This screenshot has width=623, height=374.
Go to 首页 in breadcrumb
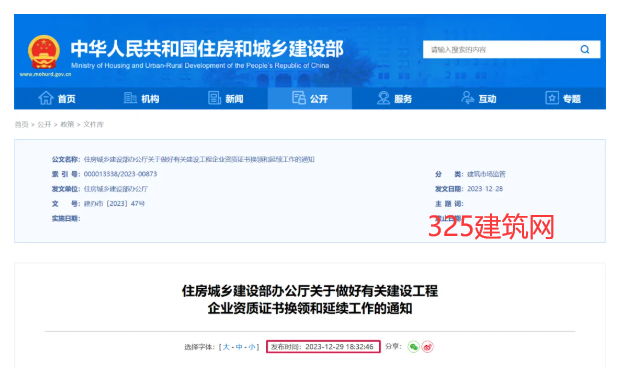click(x=21, y=124)
